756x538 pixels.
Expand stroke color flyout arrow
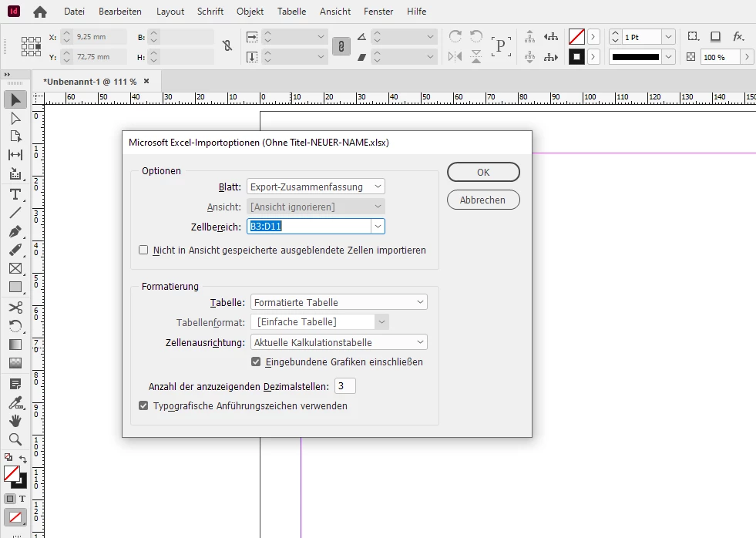click(x=593, y=57)
